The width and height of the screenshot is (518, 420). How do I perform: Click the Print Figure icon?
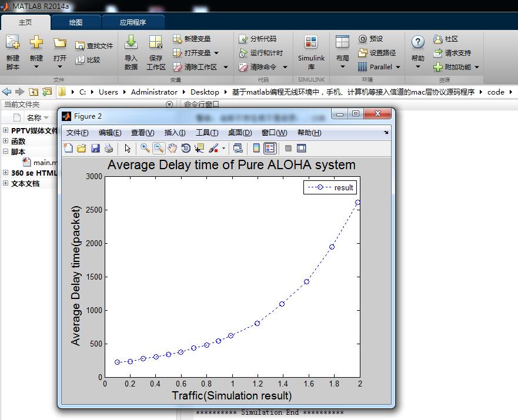[x=109, y=148]
